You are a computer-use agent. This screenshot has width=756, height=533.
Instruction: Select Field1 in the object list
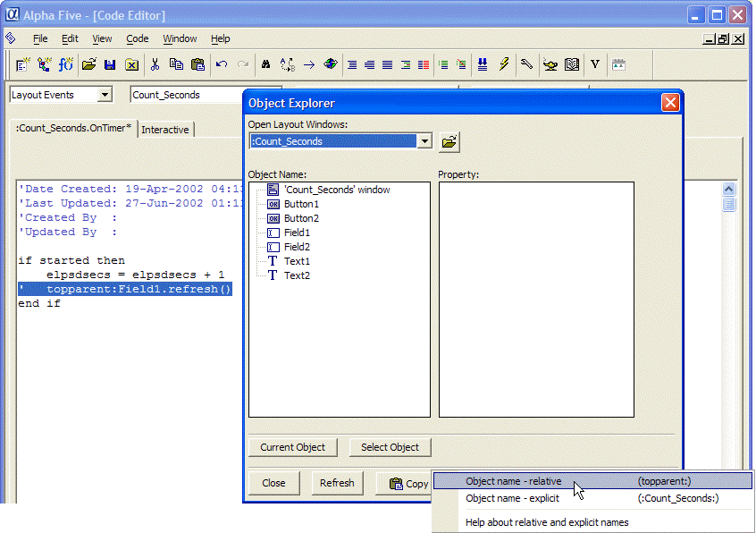pyautogui.click(x=289, y=233)
